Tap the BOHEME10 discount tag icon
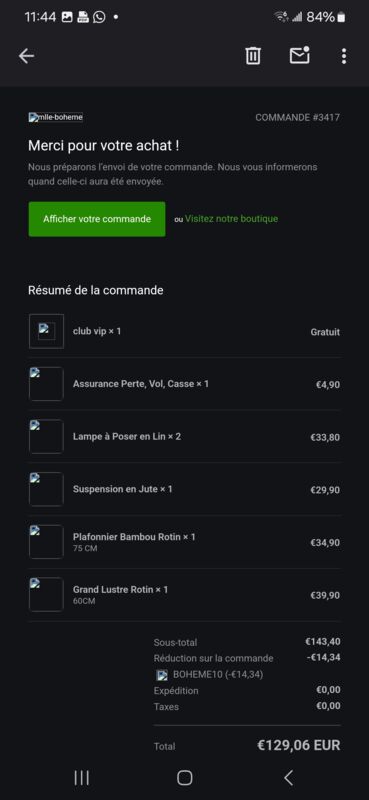This screenshot has width=369, height=800. coord(162,675)
